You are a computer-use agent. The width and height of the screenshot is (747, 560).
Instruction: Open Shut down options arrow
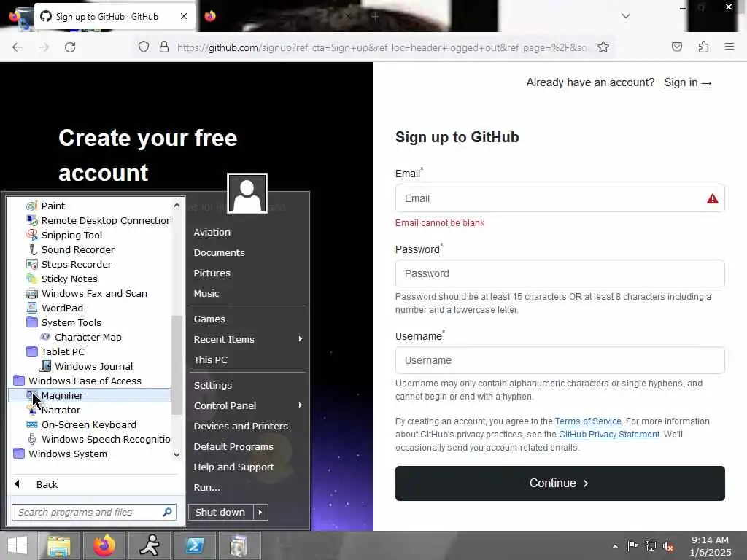[260, 512]
